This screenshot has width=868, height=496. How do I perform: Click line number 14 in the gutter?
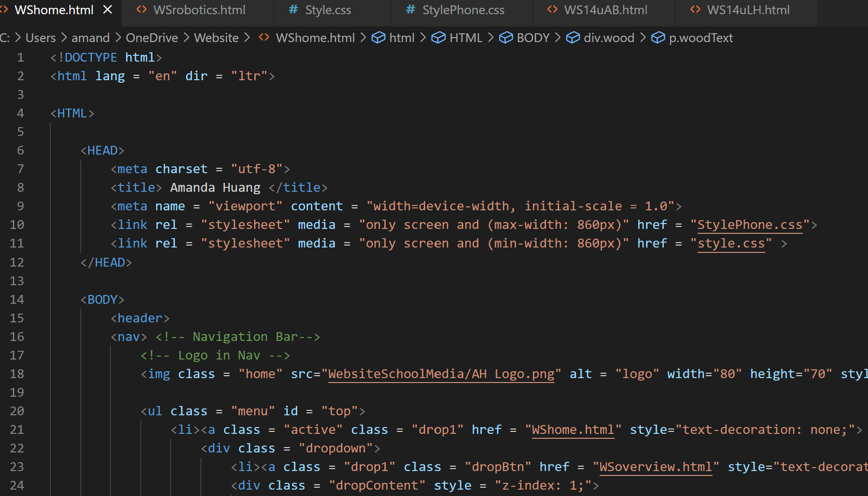point(17,299)
